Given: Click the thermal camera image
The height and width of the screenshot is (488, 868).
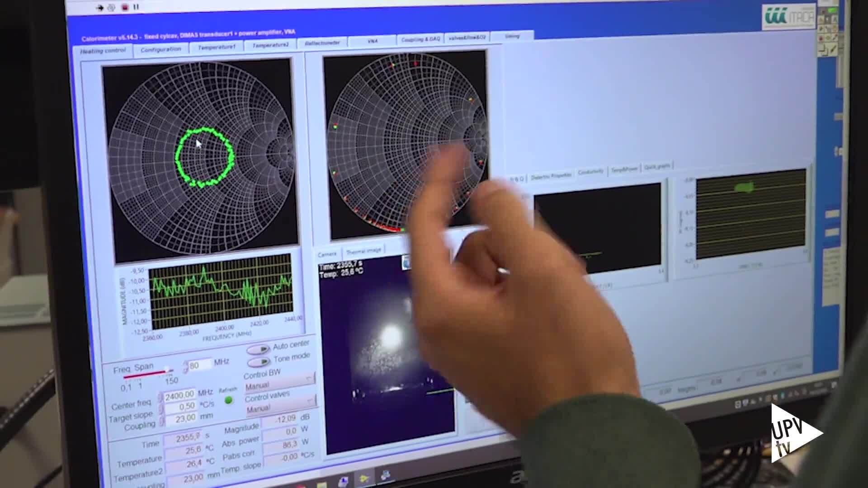Looking at the screenshot, I should click(387, 352).
